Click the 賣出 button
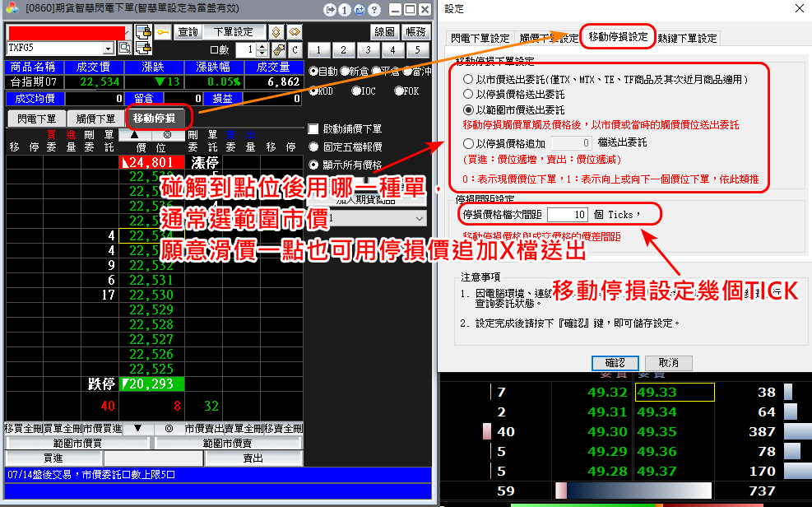 253,458
